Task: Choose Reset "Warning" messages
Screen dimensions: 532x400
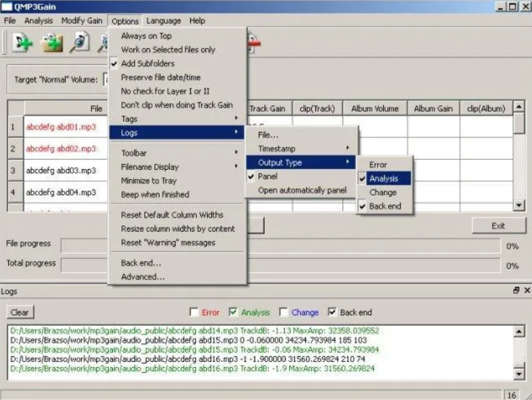Action: (x=177, y=243)
